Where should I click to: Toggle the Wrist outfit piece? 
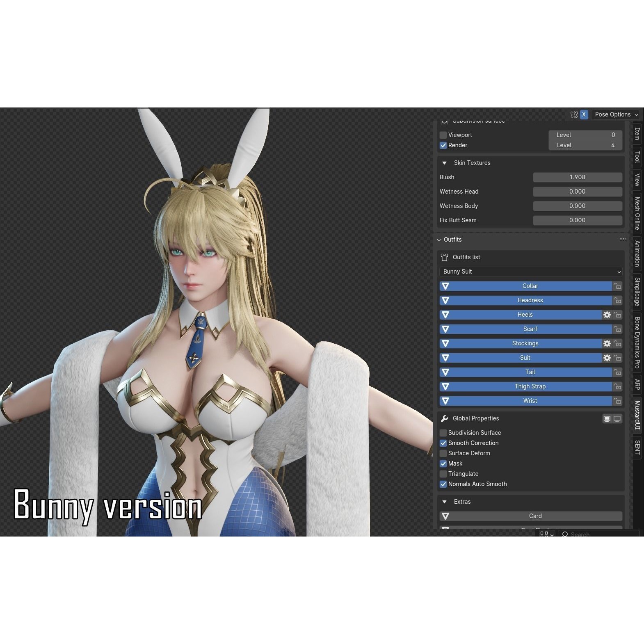pyautogui.click(x=525, y=401)
